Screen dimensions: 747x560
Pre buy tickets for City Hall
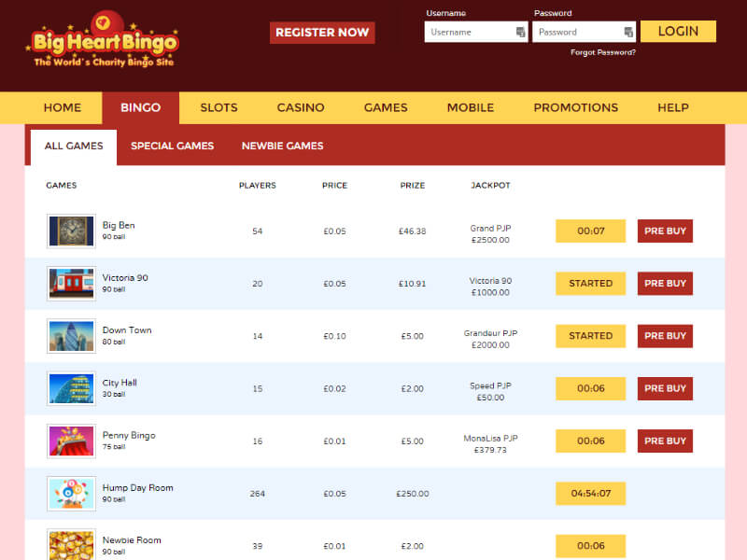(x=665, y=388)
